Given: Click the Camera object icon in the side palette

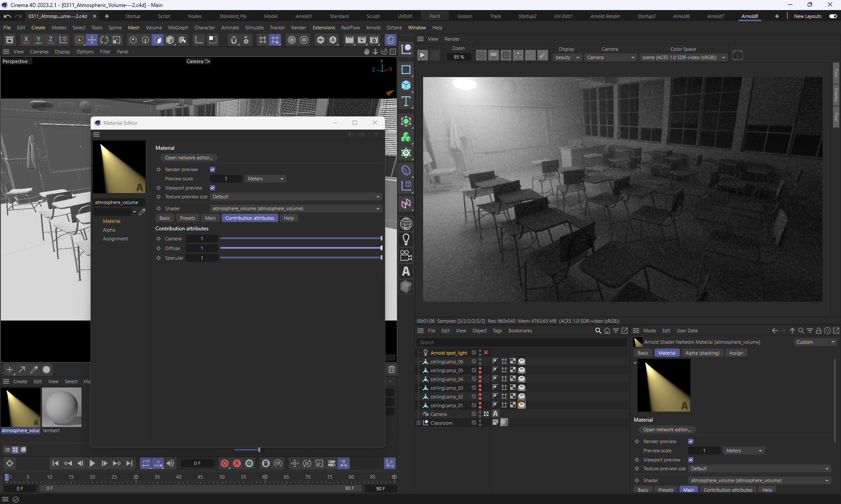Looking at the screenshot, I should (x=406, y=255).
